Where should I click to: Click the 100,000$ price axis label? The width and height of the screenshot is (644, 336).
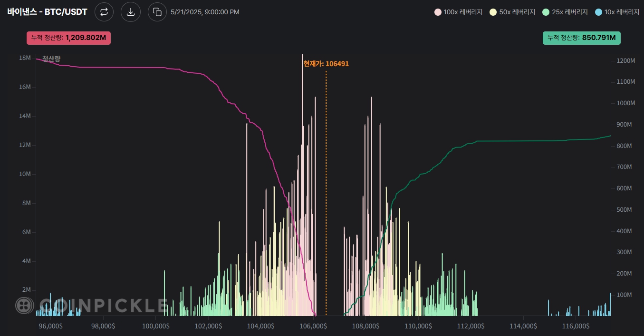click(x=156, y=326)
